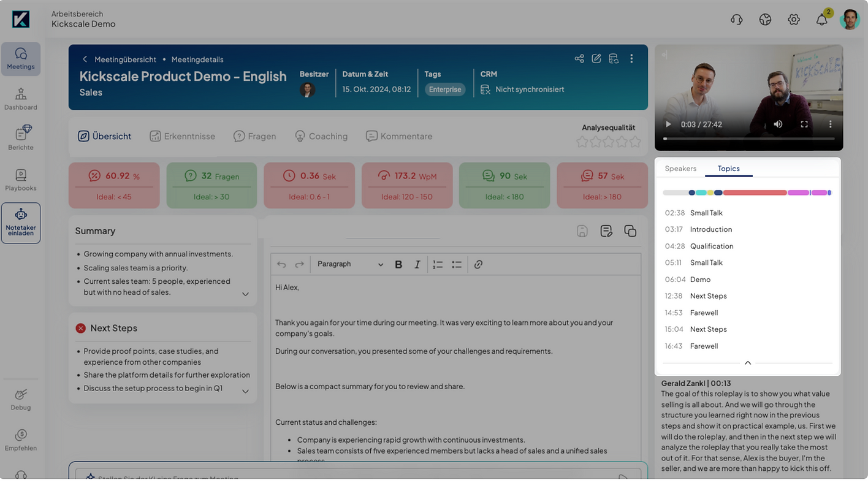This screenshot has height=488, width=868.
Task: Switch to the Erkenntnisse tab
Action: (183, 136)
